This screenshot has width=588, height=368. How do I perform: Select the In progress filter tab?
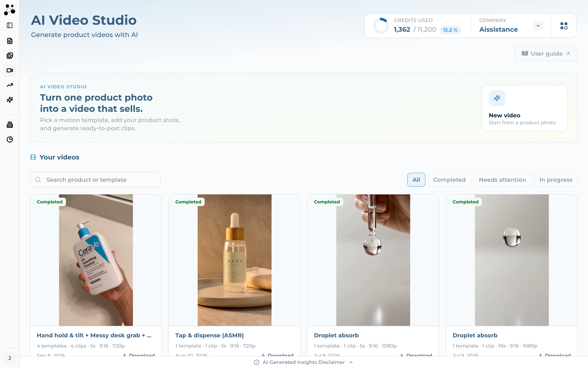click(556, 180)
